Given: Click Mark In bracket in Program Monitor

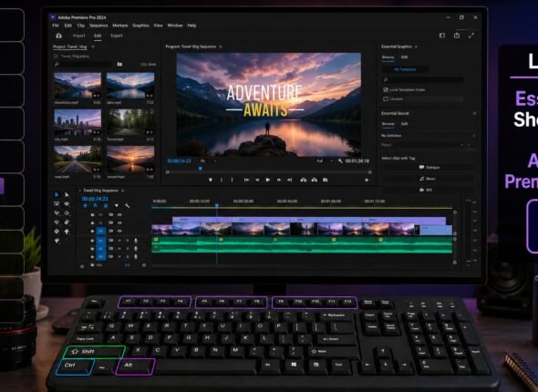Looking at the screenshot, I should click(x=222, y=180).
